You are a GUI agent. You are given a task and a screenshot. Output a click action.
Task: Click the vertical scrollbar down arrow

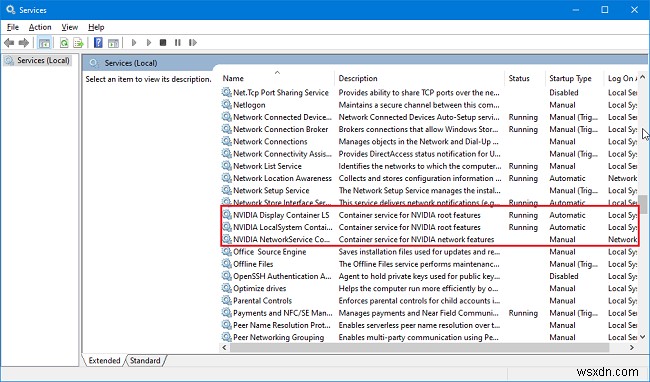pyautogui.click(x=643, y=337)
